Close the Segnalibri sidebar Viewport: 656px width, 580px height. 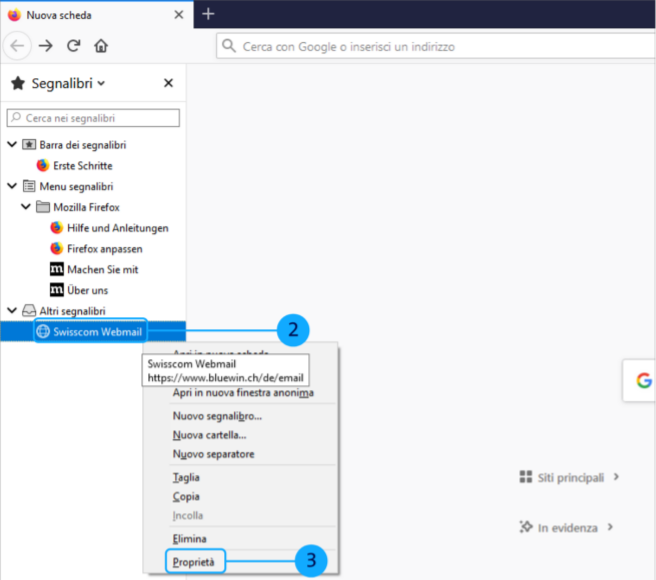click(168, 83)
